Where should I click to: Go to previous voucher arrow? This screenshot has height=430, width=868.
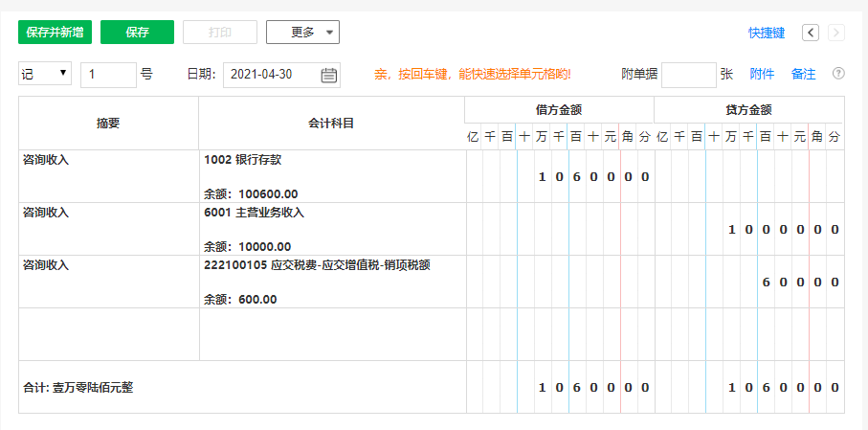811,33
